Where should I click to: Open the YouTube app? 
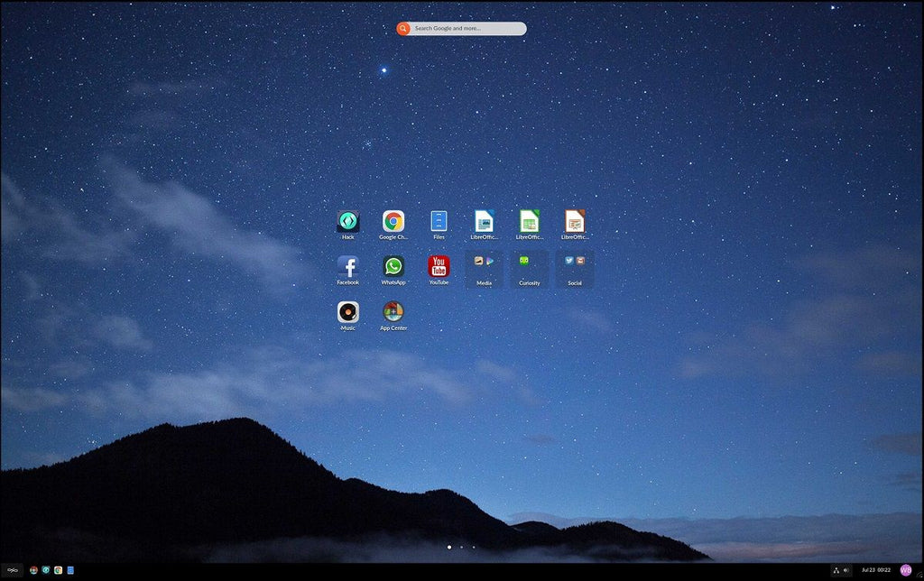439,265
